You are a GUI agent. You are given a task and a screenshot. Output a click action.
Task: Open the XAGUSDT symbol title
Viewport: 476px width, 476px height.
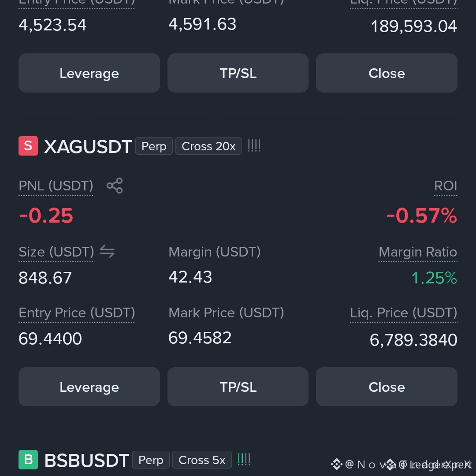tap(88, 147)
